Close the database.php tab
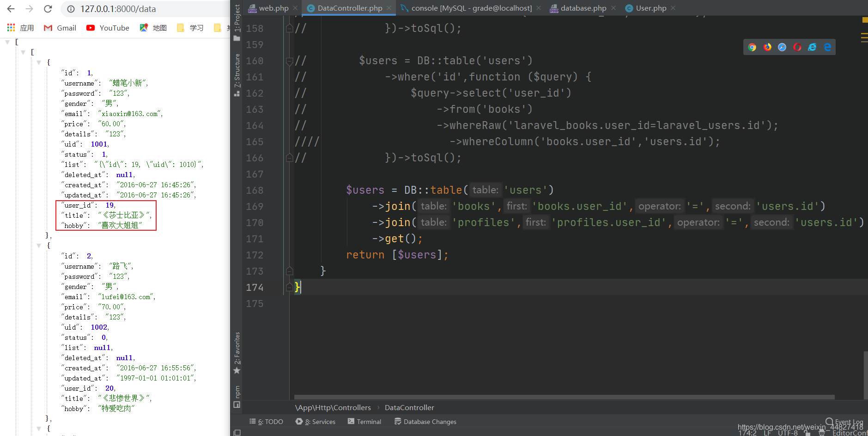 pos(613,8)
